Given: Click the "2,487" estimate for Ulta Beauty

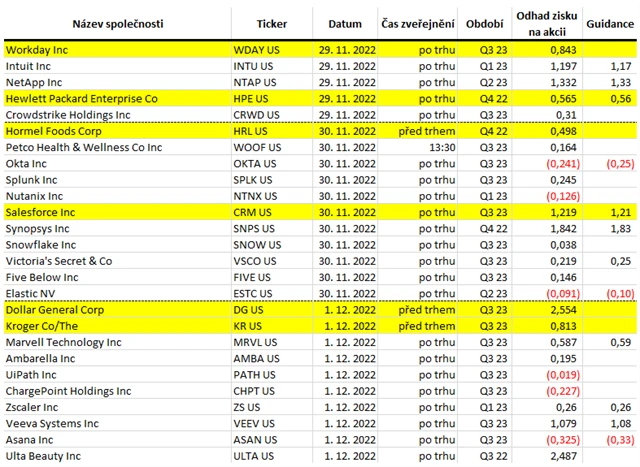Looking at the screenshot, I should pyautogui.click(x=563, y=456).
